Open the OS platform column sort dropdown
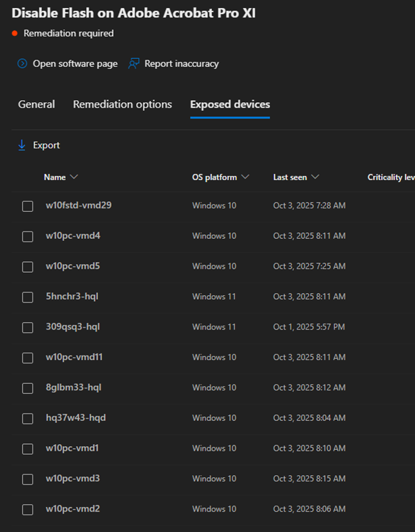This screenshot has height=532, width=415. (245, 177)
